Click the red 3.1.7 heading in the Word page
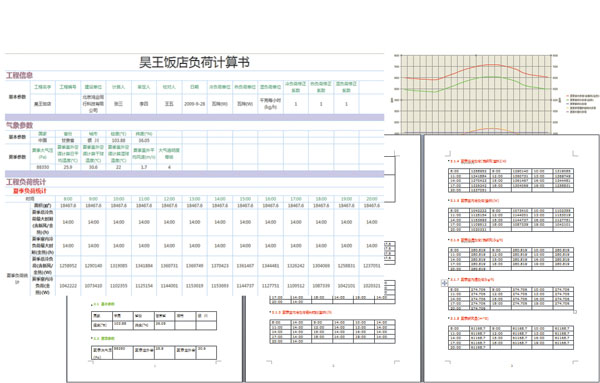 click(x=472, y=279)
